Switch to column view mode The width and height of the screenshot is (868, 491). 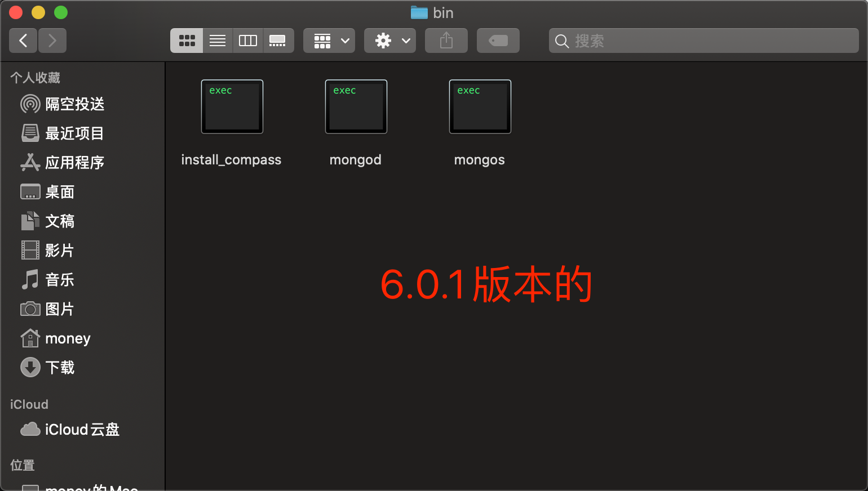click(x=247, y=40)
